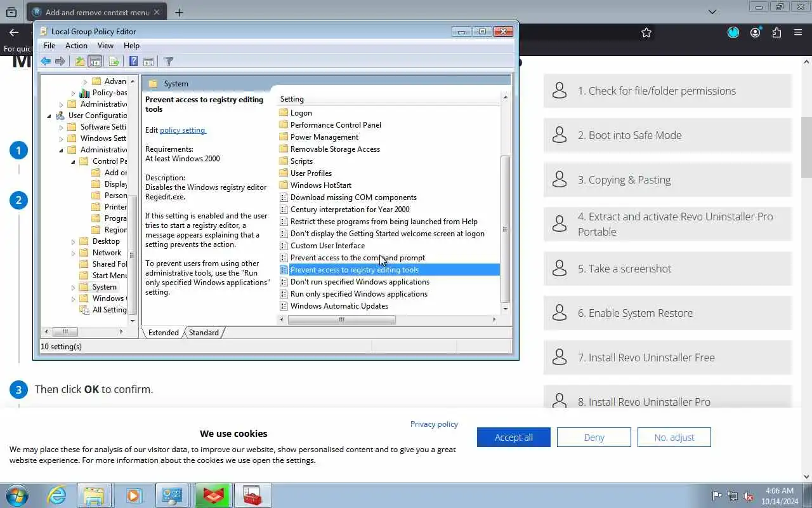Expand the Policy-based QoS tree node
Viewport: 812px width, 508px height.
[74, 93]
